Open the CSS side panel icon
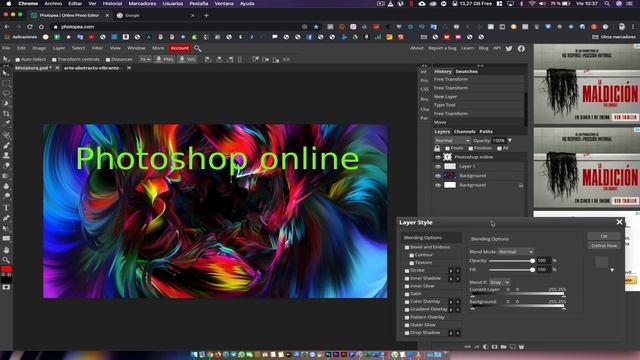This screenshot has height=360, width=640. tap(424, 89)
